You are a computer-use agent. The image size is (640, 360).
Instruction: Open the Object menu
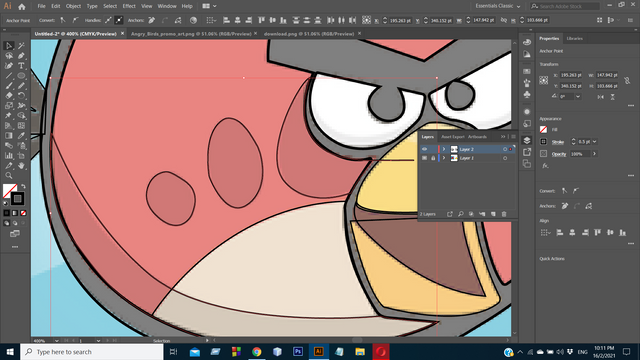tap(73, 6)
